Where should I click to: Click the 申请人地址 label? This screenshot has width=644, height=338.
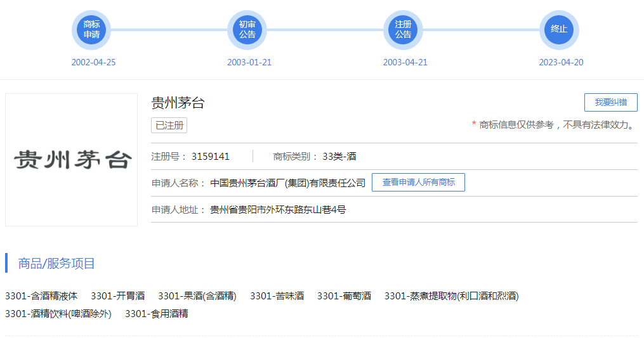(178, 210)
